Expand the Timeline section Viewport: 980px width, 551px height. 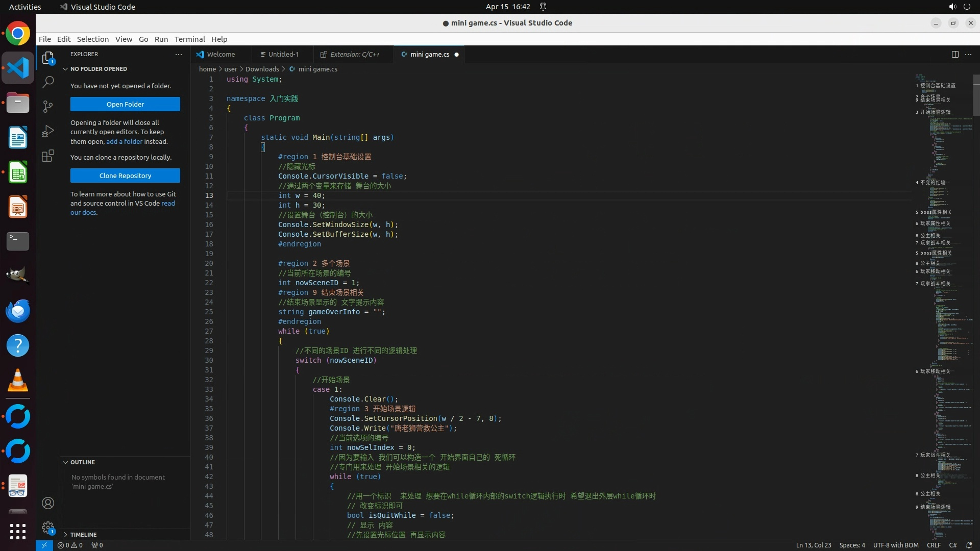coord(65,535)
